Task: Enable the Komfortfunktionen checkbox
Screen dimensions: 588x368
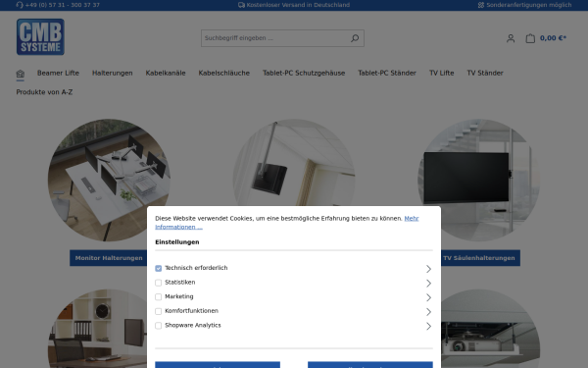Action: tap(158, 311)
